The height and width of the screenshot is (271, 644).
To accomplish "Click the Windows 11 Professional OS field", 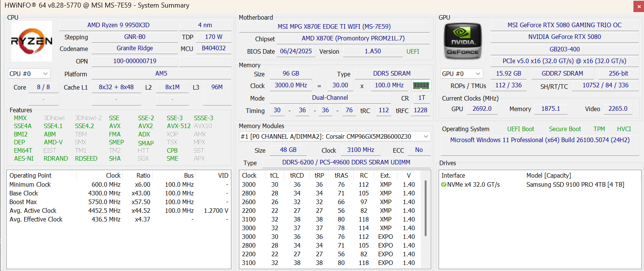I will (x=539, y=140).
